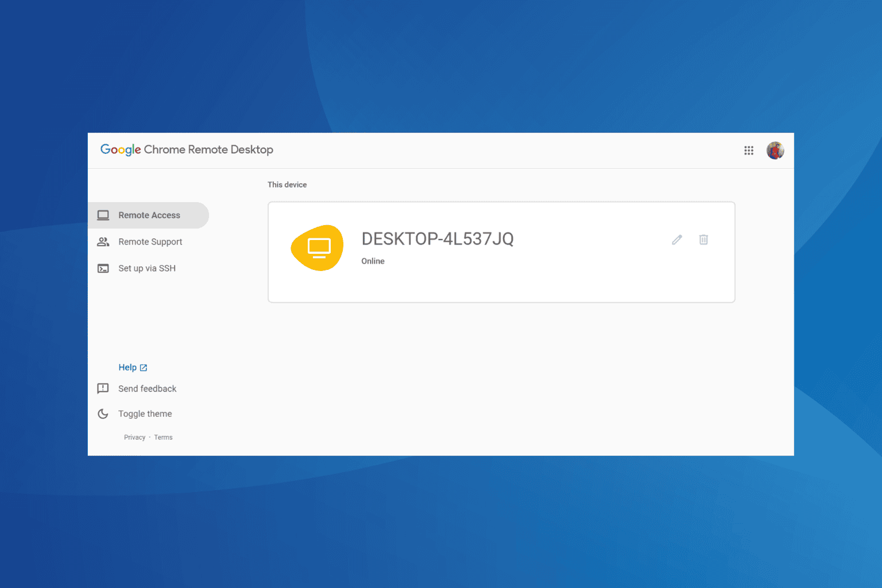Click the external link icon beside Help
Screen dimensions: 882x588
click(144, 367)
